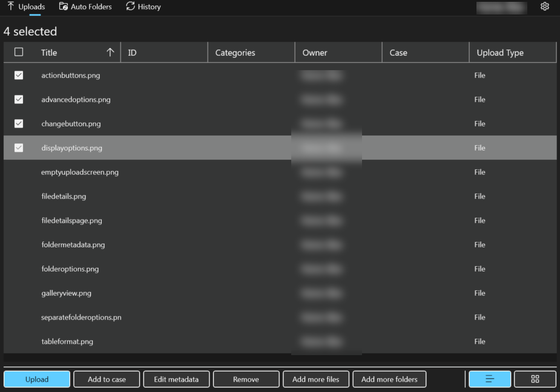
Task: Open Edit metadata
Action: tap(176, 379)
